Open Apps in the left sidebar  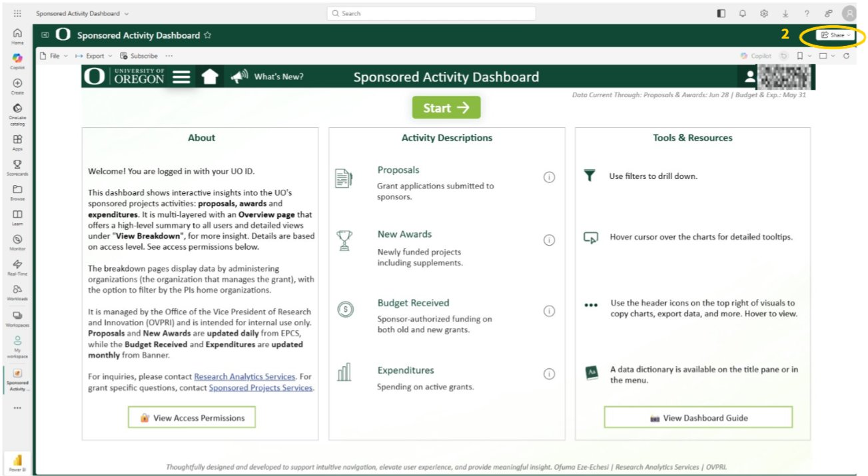[17, 142]
